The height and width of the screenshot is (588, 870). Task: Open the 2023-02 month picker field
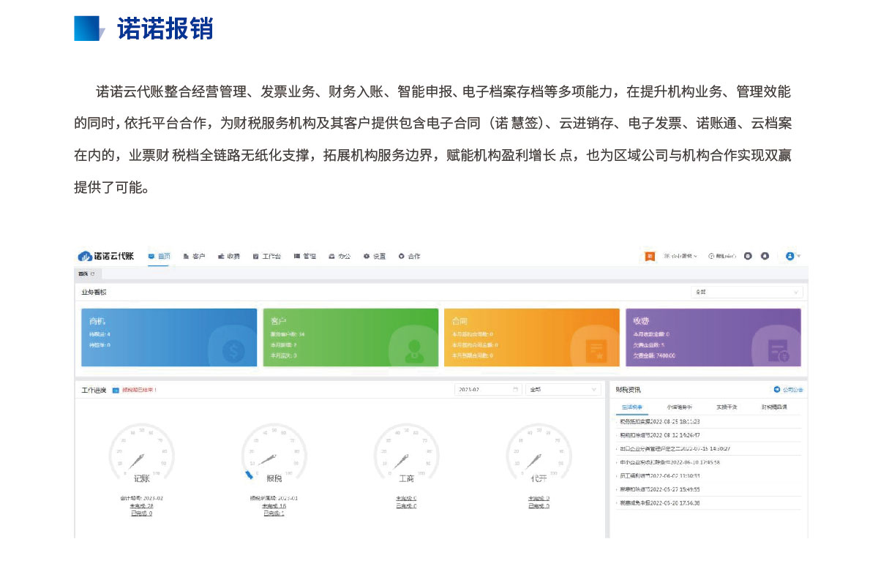(488, 390)
